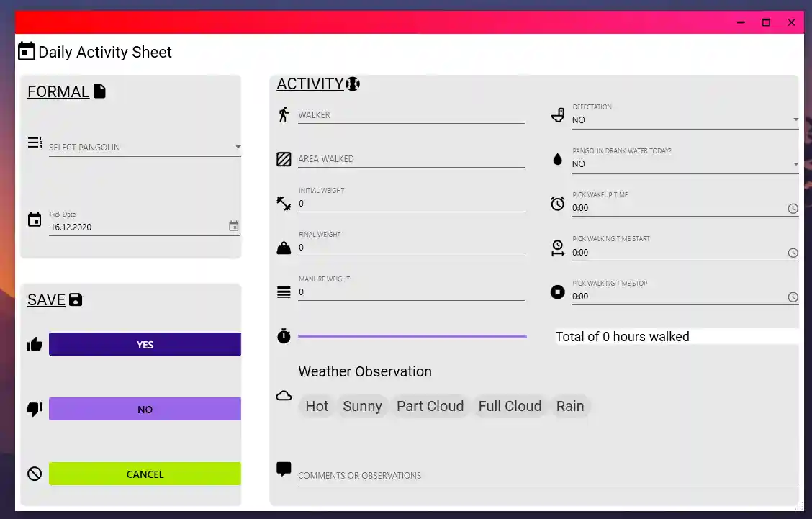Toggle the Sunny weather chip

click(363, 406)
